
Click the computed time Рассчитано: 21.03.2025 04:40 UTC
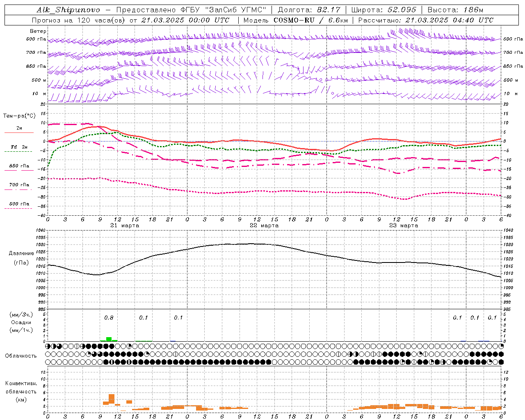point(426,20)
